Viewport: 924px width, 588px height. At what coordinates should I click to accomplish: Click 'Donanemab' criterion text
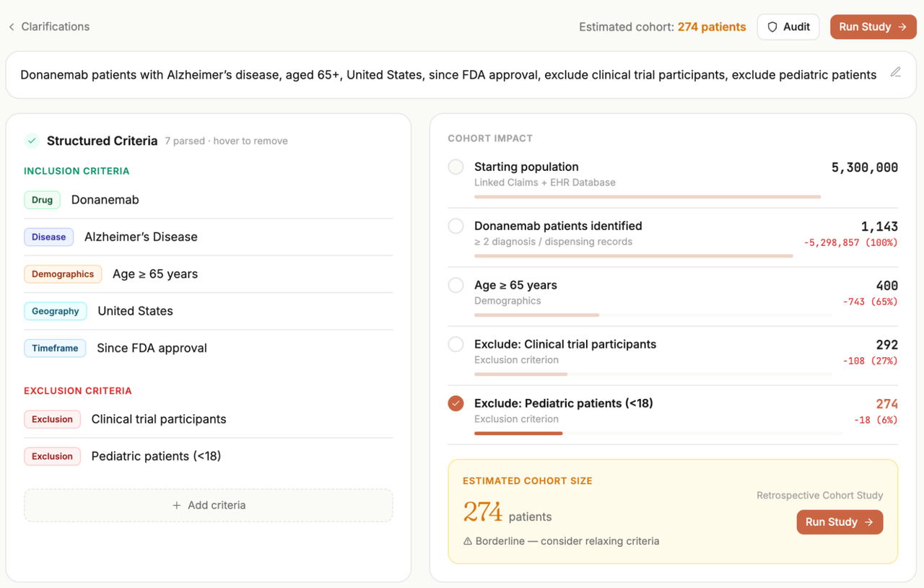(105, 200)
